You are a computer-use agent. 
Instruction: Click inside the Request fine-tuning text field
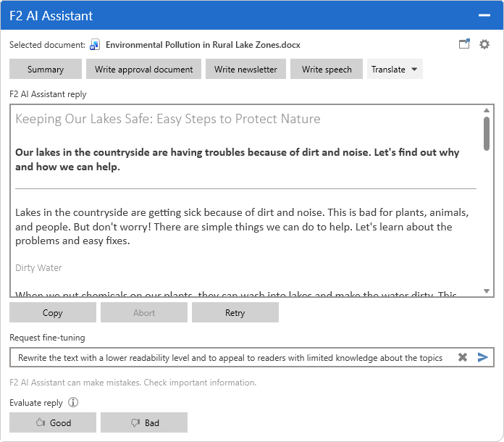(230, 357)
